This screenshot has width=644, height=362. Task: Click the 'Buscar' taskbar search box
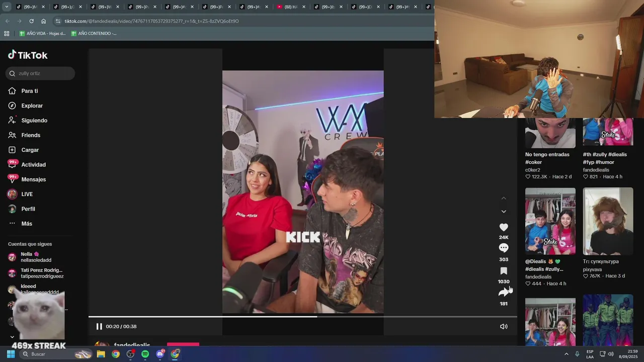[x=56, y=354]
